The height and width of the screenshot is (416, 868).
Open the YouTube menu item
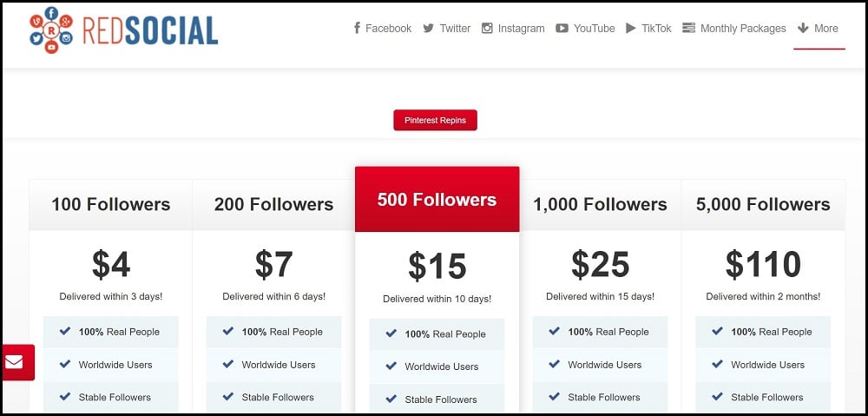pyautogui.click(x=594, y=29)
